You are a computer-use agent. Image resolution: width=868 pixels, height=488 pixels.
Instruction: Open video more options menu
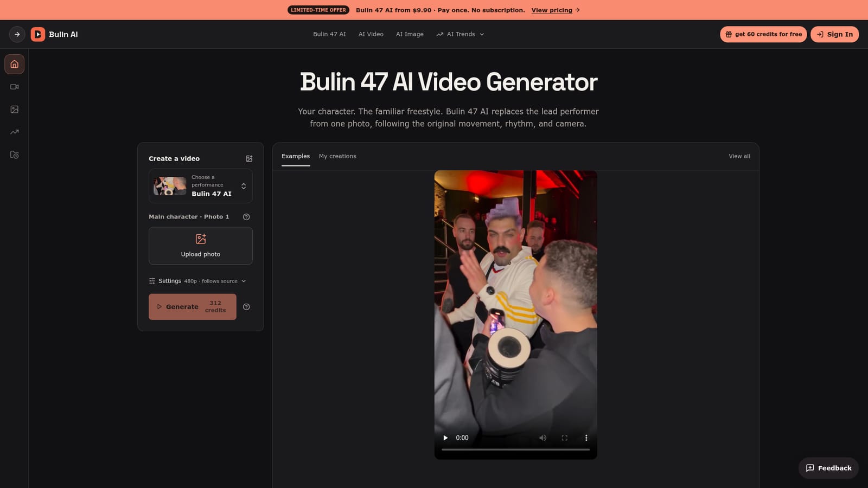[586, 438]
